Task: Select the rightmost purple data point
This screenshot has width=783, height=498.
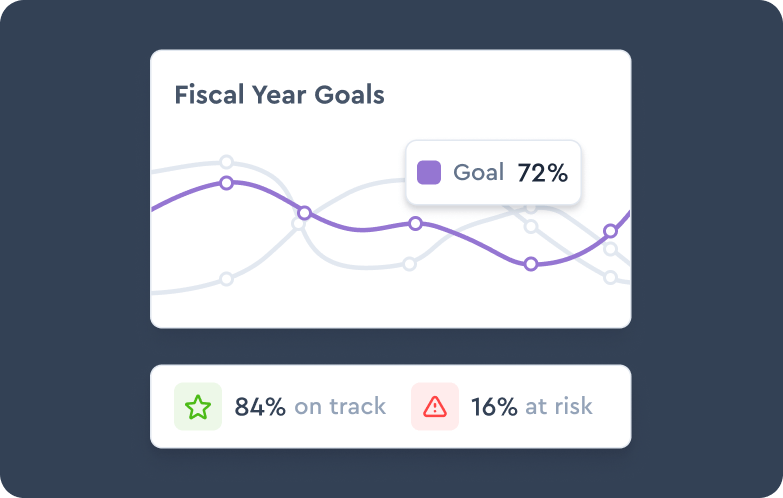Action: (610, 231)
